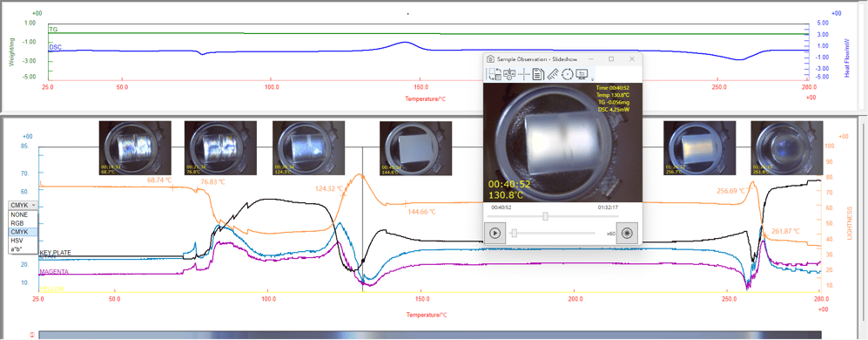
Task: Select RGB in the color mode list
Action: tap(24, 223)
